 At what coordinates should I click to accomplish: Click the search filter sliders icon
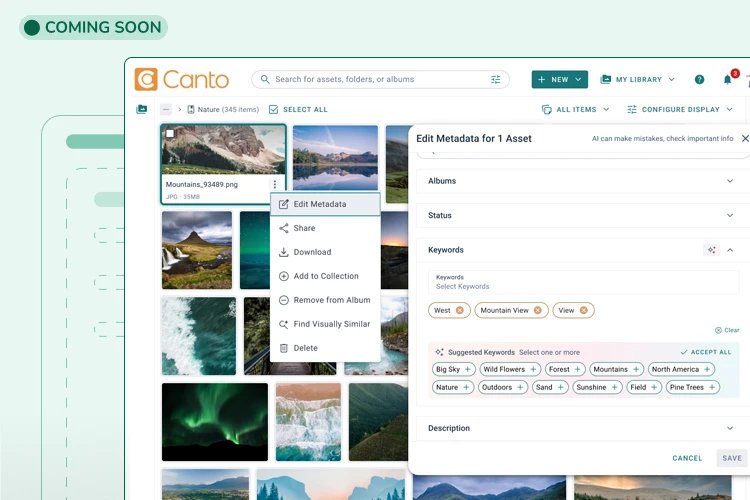pyautogui.click(x=496, y=80)
